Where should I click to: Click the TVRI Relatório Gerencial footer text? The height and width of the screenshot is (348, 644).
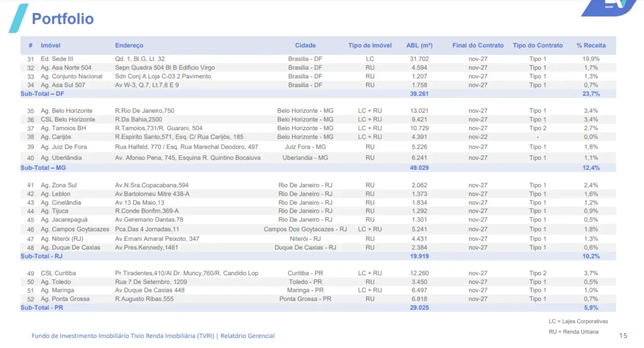pos(153,335)
